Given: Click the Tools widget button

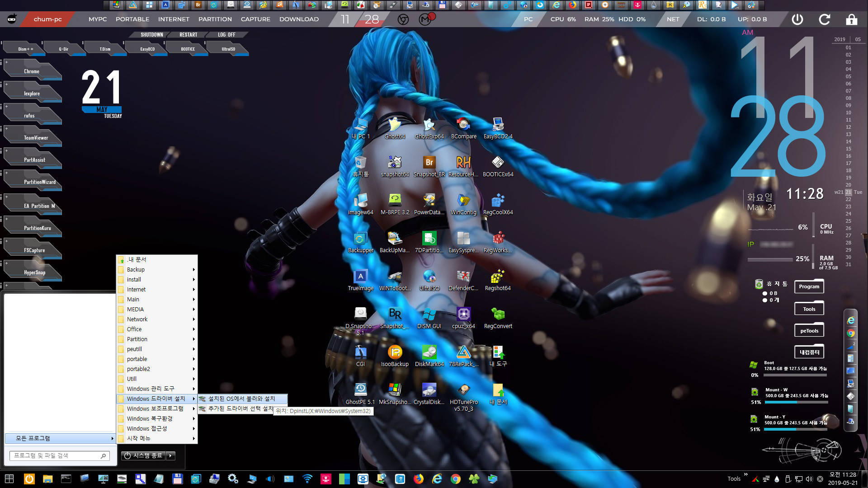Looking at the screenshot, I should tap(809, 309).
